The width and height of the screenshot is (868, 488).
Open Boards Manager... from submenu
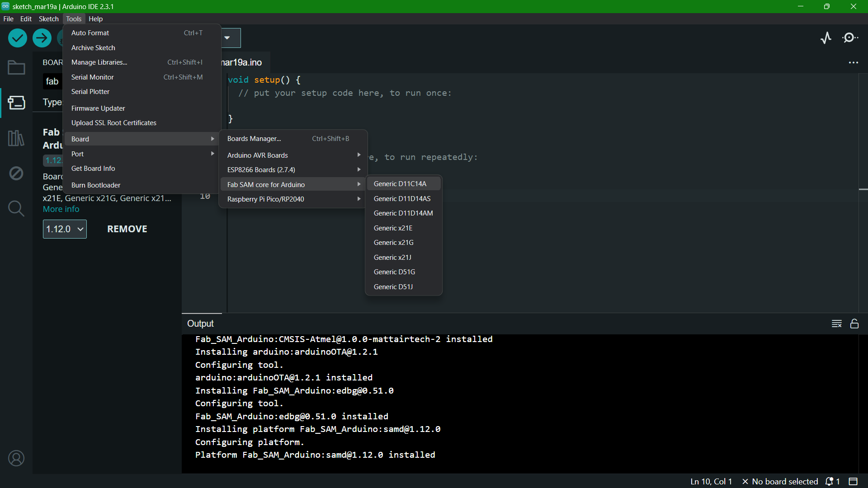293,139
